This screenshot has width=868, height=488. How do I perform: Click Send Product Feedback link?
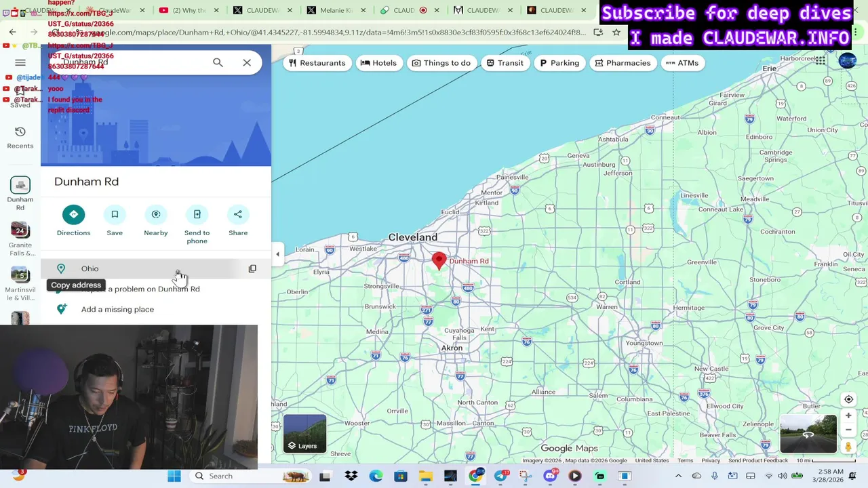(x=758, y=461)
